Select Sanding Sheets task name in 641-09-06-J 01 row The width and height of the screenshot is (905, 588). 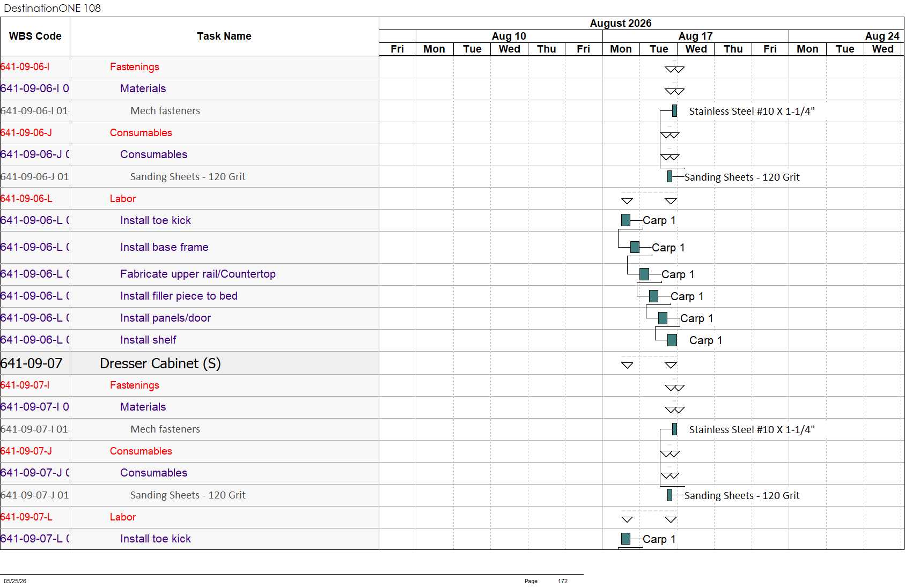coord(188,177)
